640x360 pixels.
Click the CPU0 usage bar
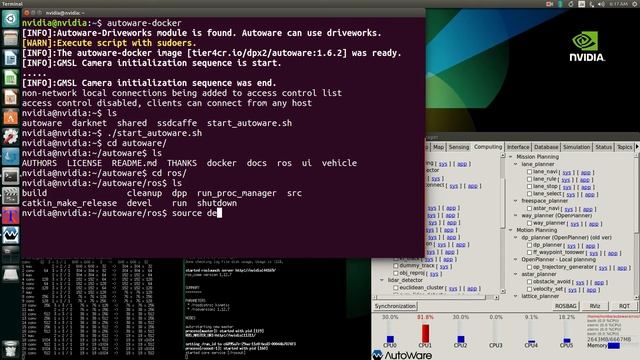click(x=390, y=339)
